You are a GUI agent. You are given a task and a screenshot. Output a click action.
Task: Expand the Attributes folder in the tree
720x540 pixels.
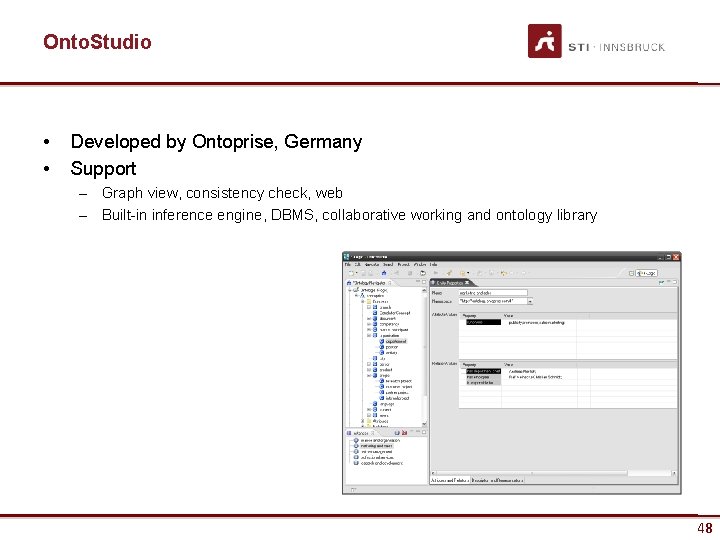(x=362, y=421)
